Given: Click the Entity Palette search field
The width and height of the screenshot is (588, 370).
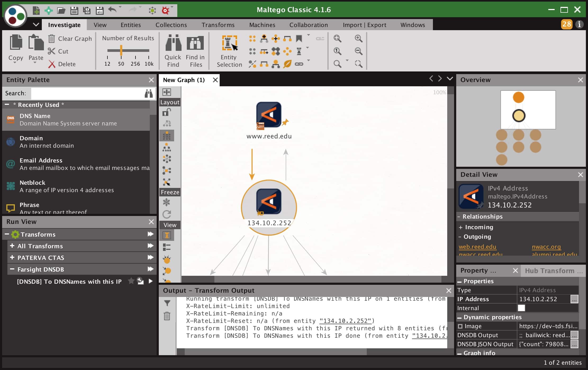Looking at the screenshot, I should (x=87, y=93).
